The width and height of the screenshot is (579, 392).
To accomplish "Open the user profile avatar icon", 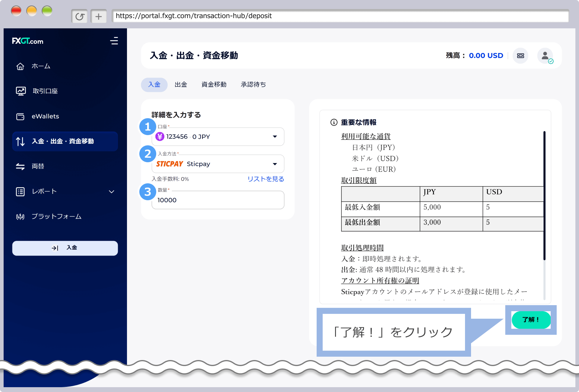I will pyautogui.click(x=545, y=55).
